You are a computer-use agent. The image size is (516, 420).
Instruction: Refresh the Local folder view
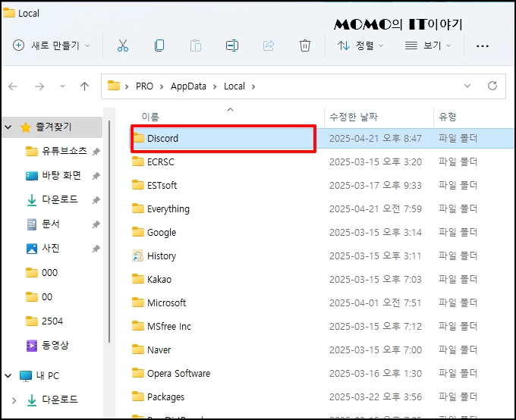(492, 86)
